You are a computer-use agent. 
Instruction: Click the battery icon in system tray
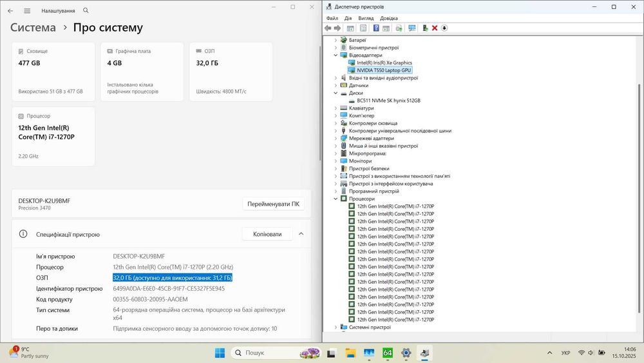601,353
